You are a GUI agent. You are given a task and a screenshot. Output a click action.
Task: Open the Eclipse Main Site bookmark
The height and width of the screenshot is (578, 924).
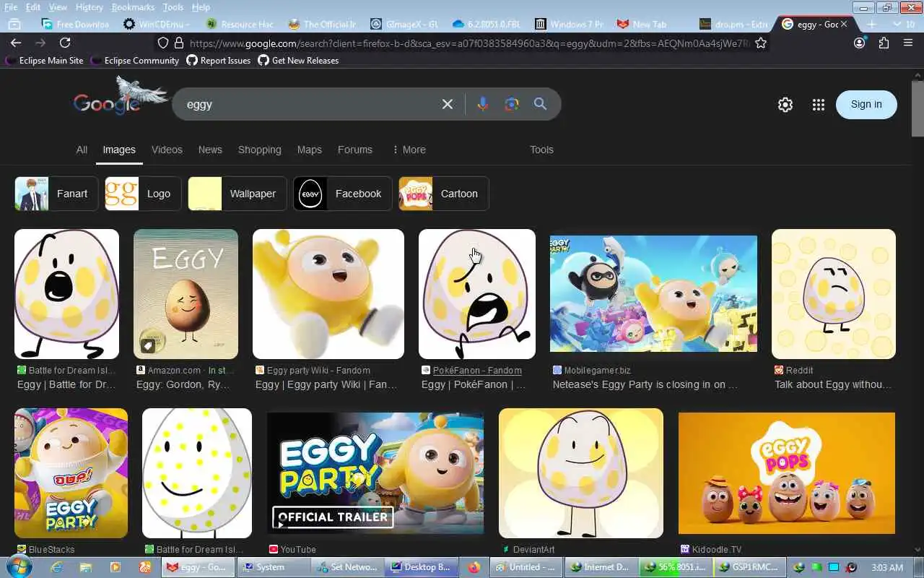45,61
